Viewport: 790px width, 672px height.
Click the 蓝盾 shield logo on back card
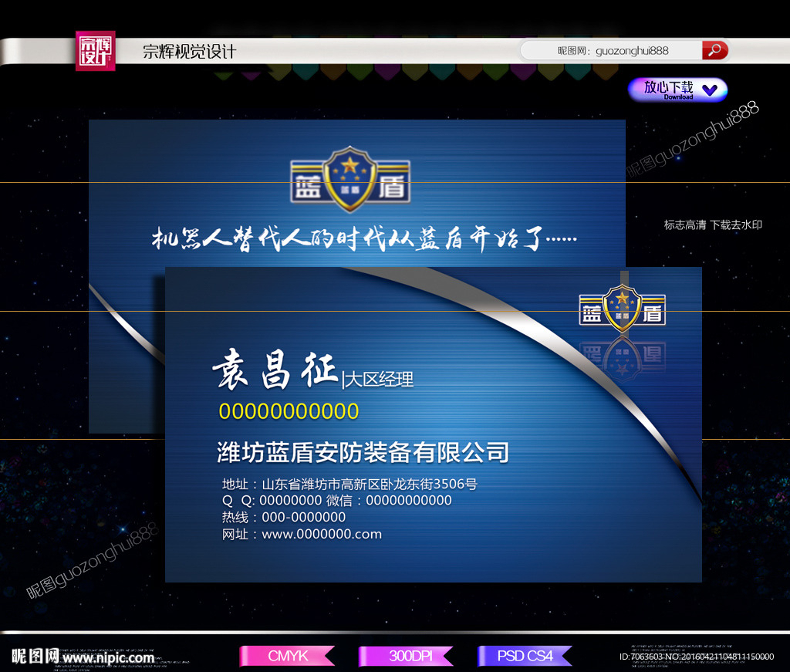[350, 179]
